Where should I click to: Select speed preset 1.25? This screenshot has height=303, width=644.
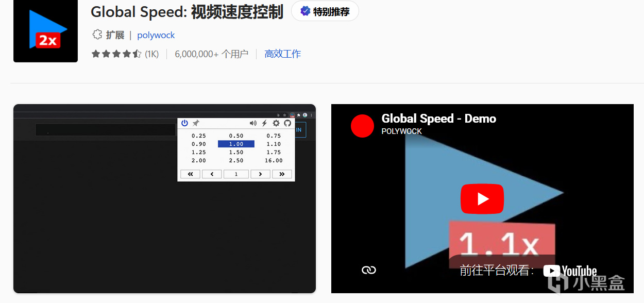tap(198, 153)
